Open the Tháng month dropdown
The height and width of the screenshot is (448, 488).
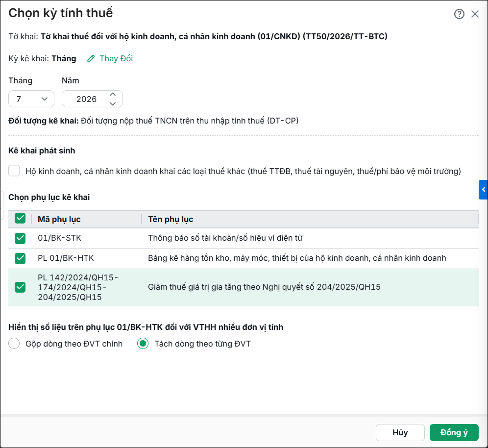tap(31, 99)
